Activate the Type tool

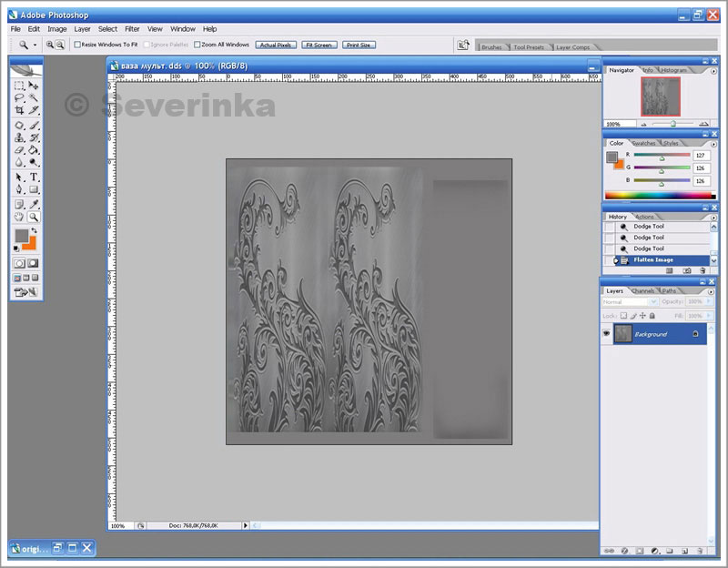click(x=34, y=177)
